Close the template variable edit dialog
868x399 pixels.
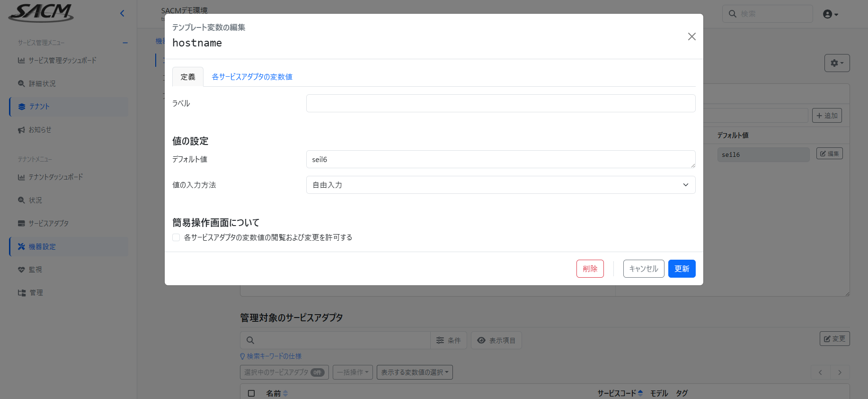click(x=691, y=36)
